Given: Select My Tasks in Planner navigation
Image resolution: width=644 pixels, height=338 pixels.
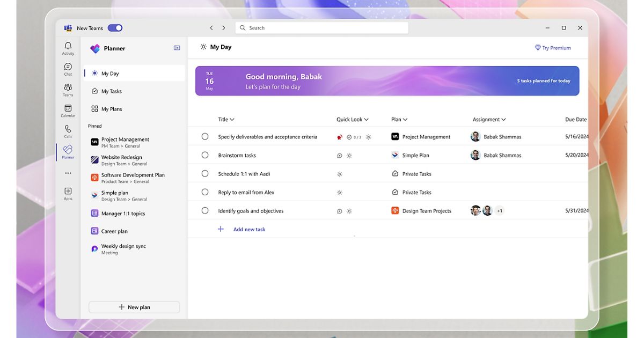Looking at the screenshot, I should coord(111,91).
